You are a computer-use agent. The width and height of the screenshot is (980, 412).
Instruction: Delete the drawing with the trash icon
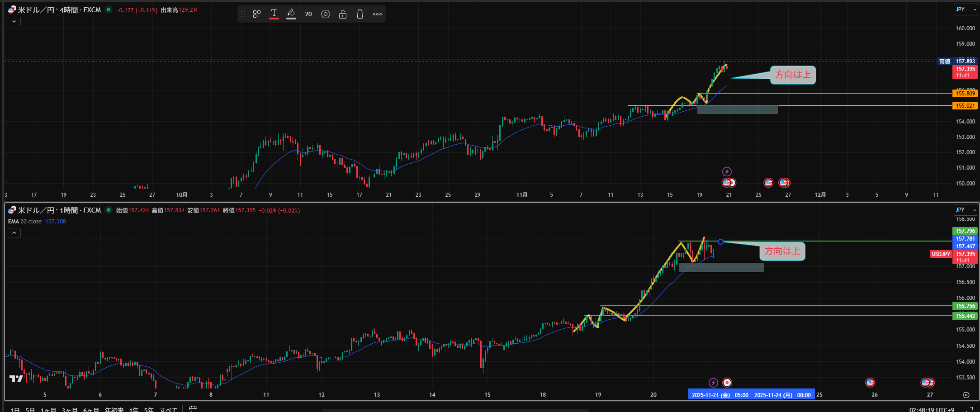coord(360,14)
